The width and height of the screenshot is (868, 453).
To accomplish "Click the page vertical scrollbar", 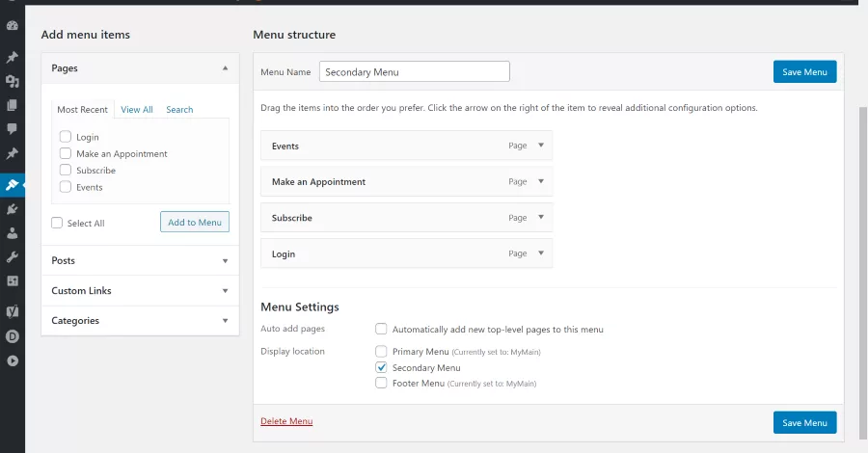I will tap(863, 271).
